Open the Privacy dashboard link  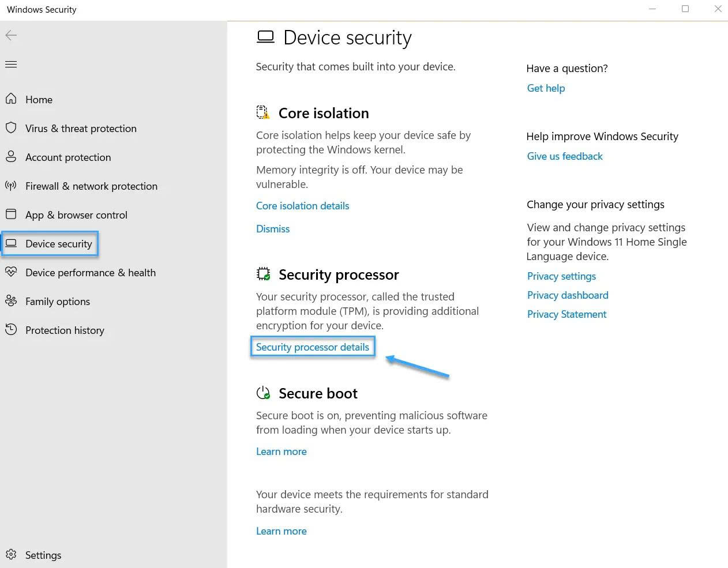tap(568, 295)
